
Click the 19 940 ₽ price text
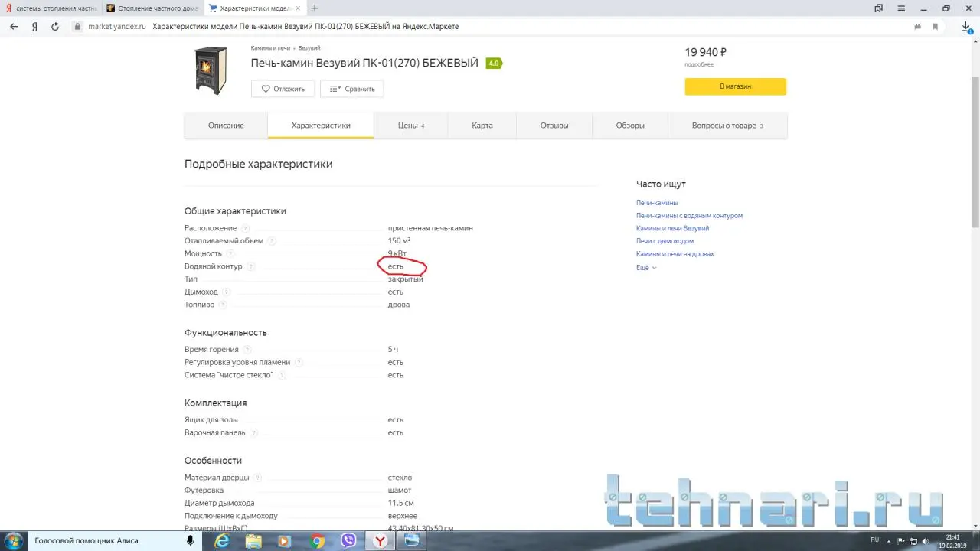pos(705,52)
